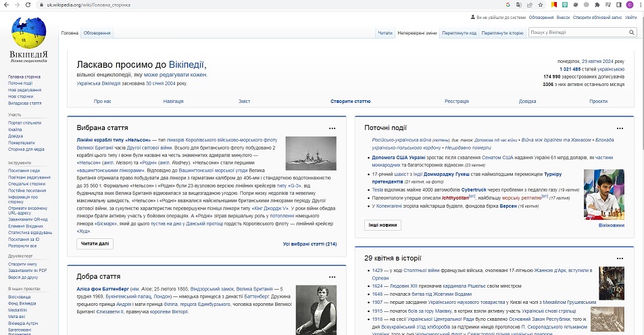Click the 1429 year link
The image size is (644, 335).
pyautogui.click(x=378, y=271)
